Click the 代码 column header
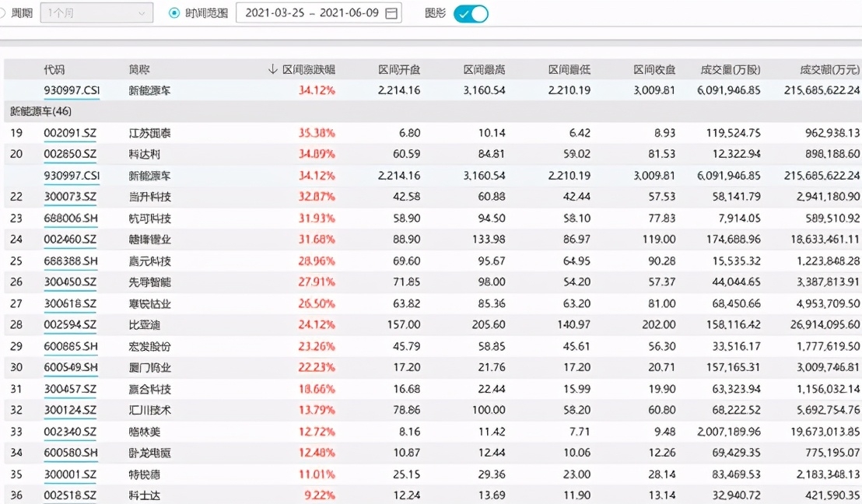 (53, 68)
